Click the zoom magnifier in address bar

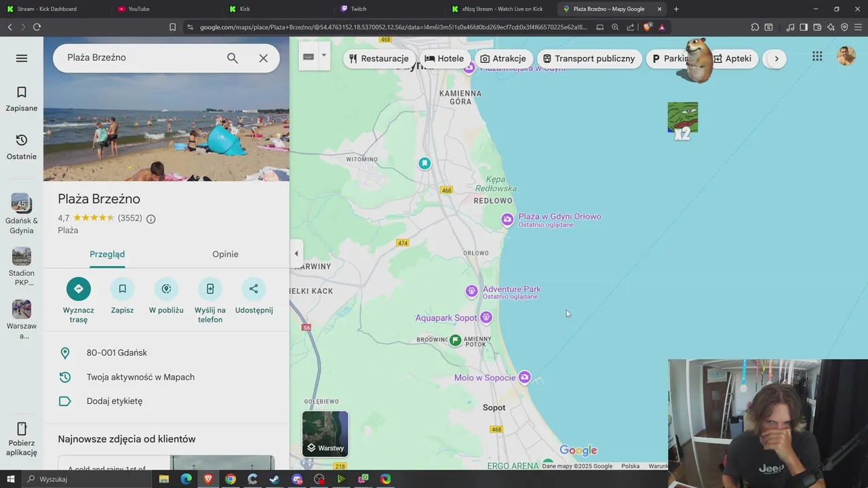615,27
